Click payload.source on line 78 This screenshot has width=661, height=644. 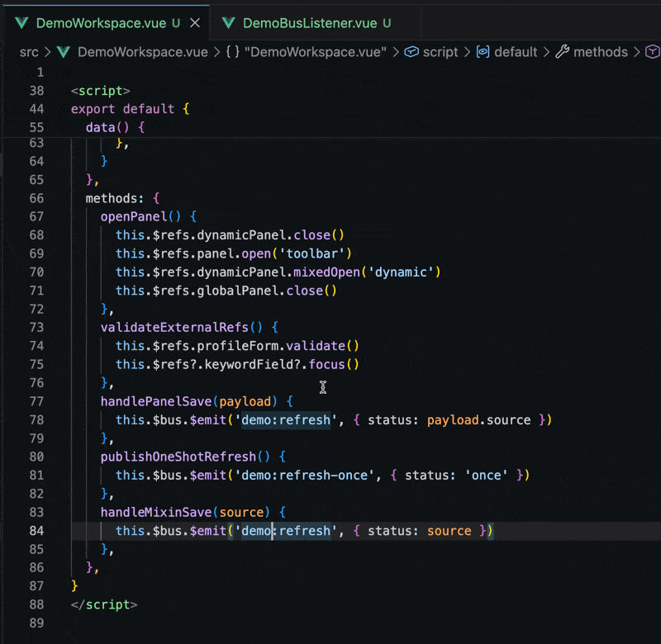(479, 420)
